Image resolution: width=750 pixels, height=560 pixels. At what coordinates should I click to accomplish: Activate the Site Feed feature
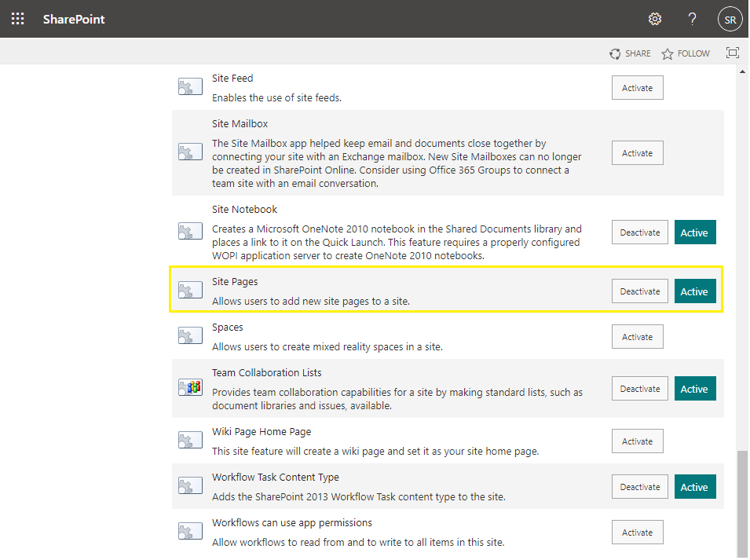coord(637,87)
